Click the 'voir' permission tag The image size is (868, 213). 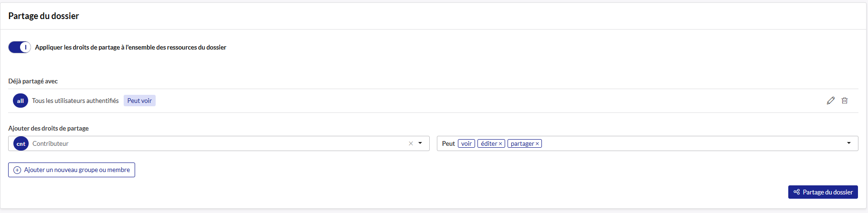tap(466, 143)
